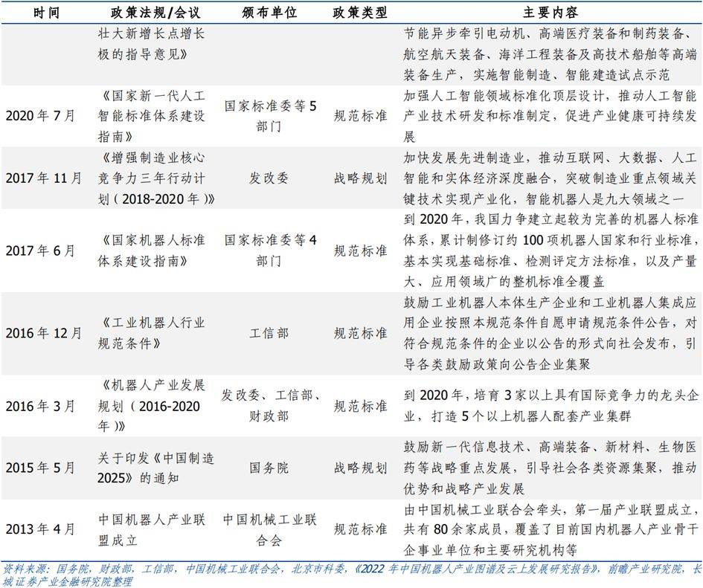Click the 颁布单位 column header
The width and height of the screenshot is (703, 588).
pyautogui.click(x=269, y=13)
